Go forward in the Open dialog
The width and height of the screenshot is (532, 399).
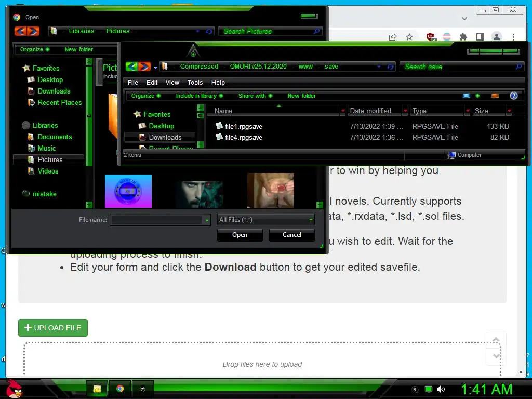33,31
